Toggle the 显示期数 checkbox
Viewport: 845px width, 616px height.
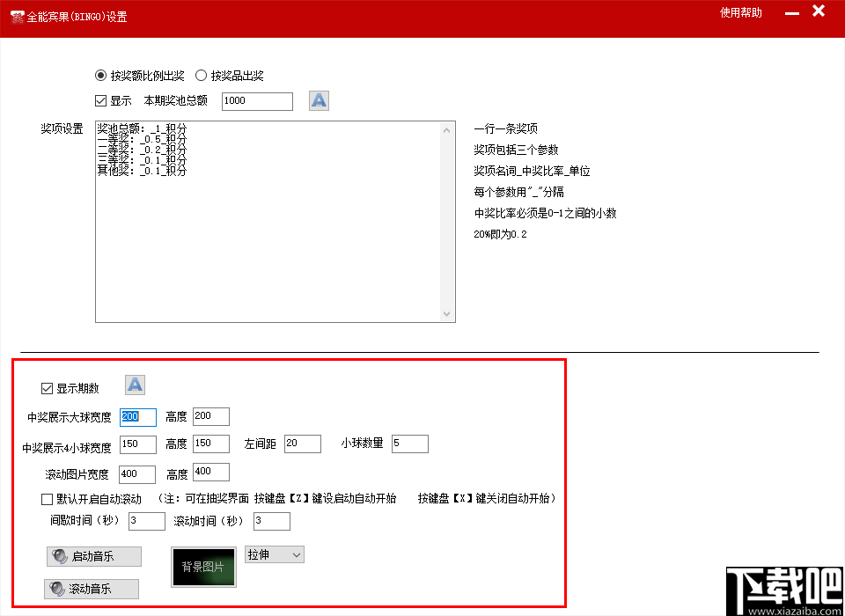(45, 387)
